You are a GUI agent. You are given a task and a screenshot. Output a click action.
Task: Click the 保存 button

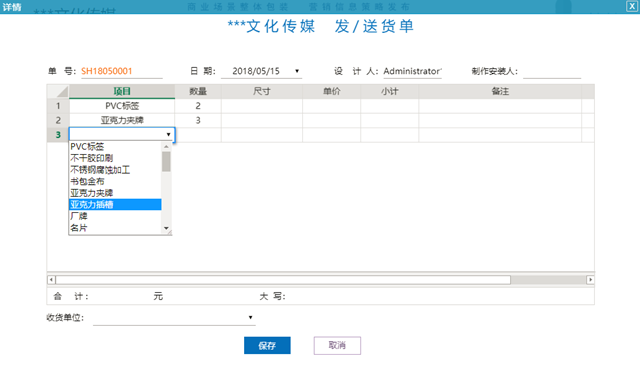[x=267, y=345]
